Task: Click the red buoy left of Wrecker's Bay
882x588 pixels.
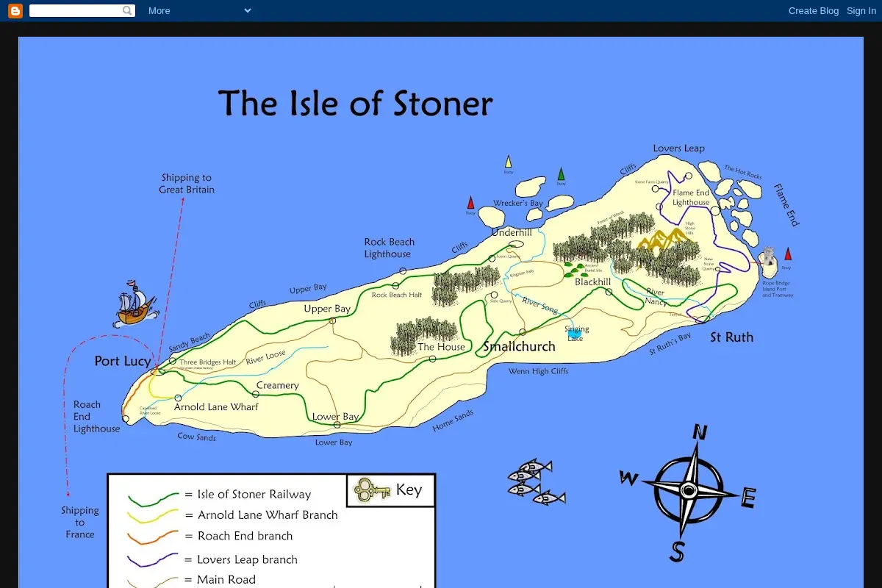Action: 470,203
